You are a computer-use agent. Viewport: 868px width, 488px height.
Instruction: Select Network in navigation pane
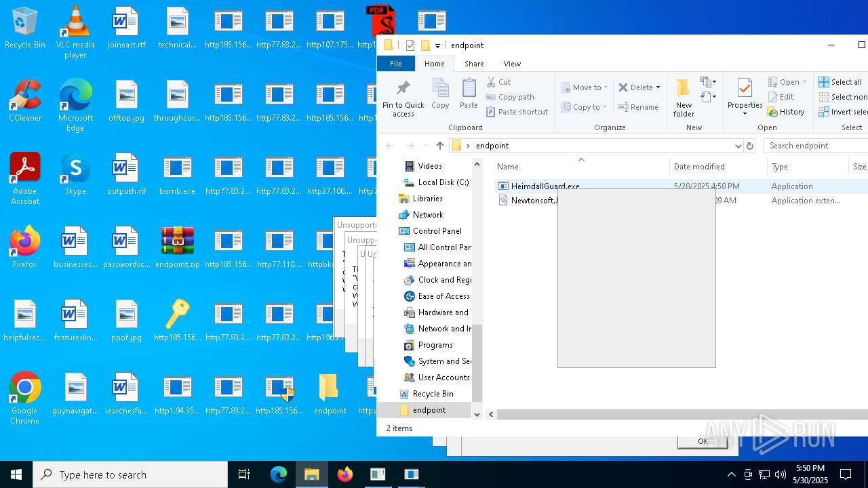click(428, 215)
